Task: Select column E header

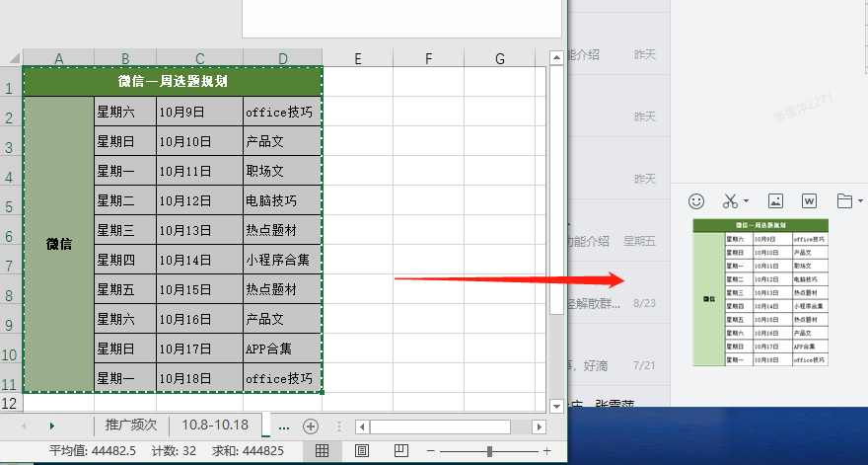Action: [358, 58]
